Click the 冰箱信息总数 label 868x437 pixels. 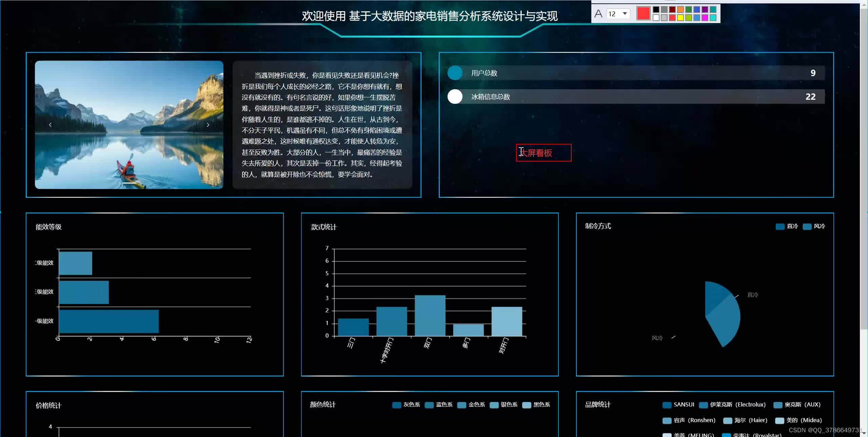click(491, 97)
